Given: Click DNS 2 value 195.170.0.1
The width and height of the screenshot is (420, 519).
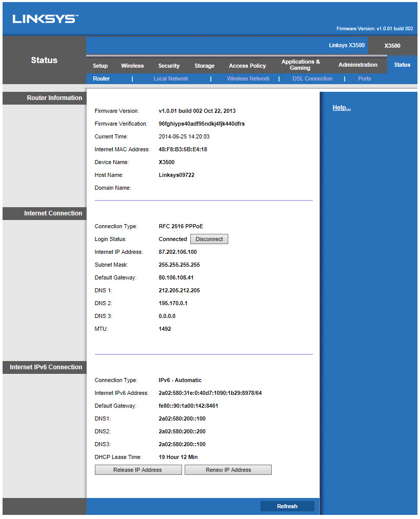Looking at the screenshot, I should 173,303.
